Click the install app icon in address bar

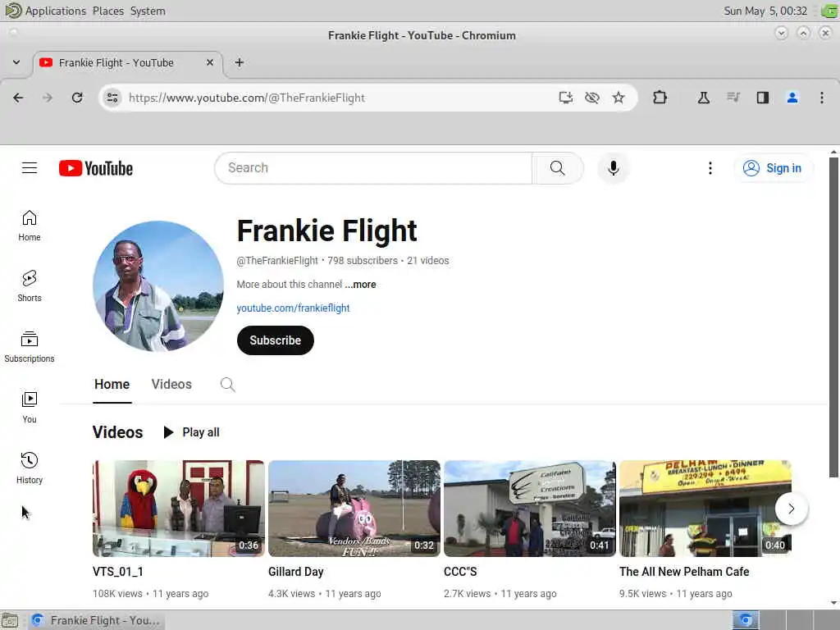(566, 98)
